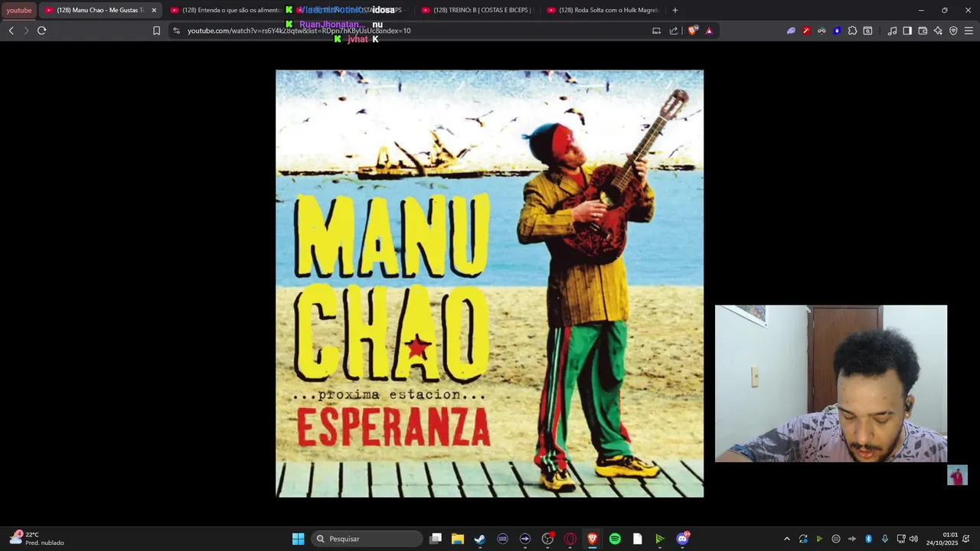Open Brave Rewards triangle icon
The width and height of the screenshot is (980, 551).
(x=709, y=31)
